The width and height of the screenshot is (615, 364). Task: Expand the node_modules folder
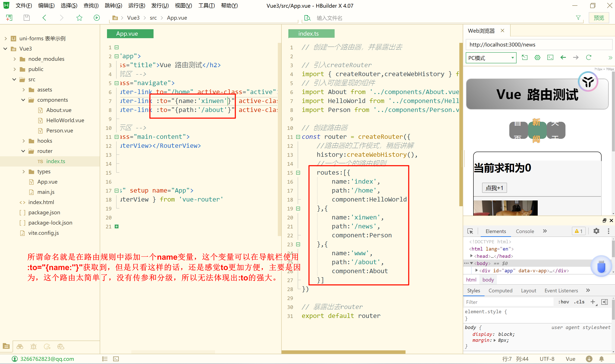point(15,59)
